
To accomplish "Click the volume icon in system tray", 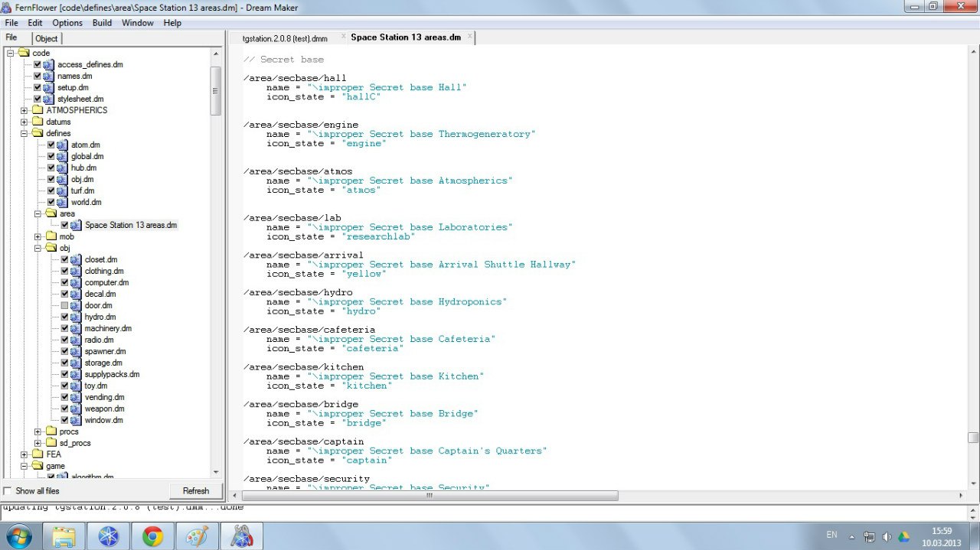I will [x=886, y=536].
